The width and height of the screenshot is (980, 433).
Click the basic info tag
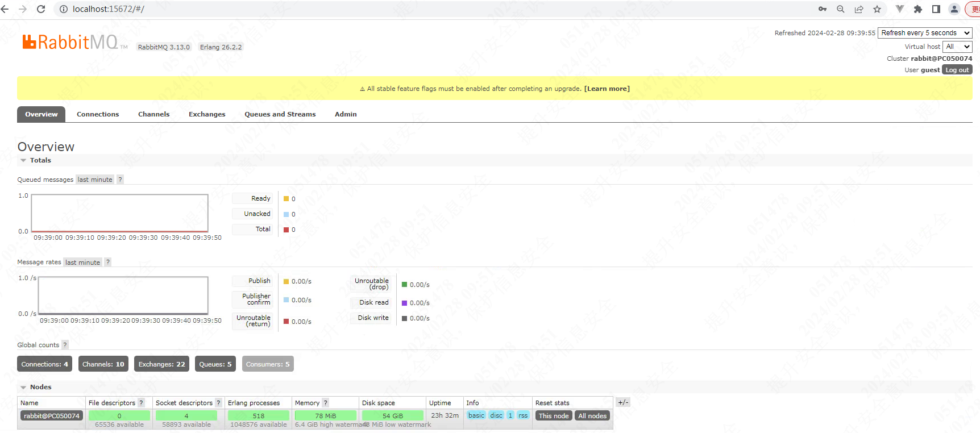[476, 415]
